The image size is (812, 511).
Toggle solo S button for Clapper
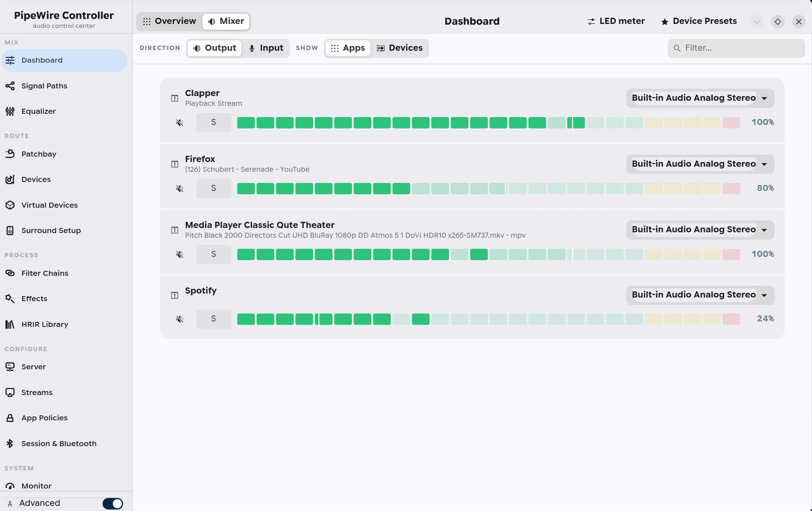pos(214,122)
